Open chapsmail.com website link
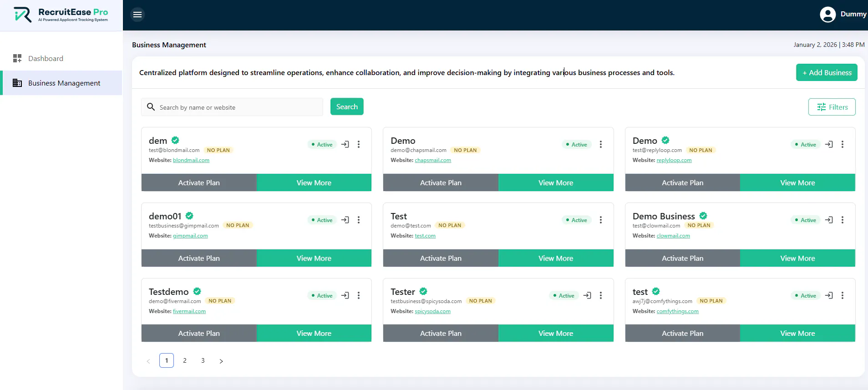Viewport: 868px width, 390px height. pos(433,160)
